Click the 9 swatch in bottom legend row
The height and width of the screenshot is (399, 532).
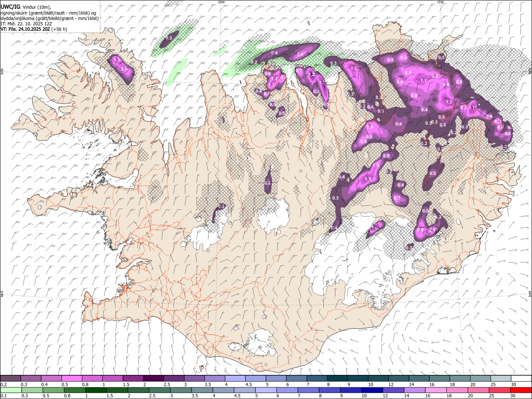(351, 390)
